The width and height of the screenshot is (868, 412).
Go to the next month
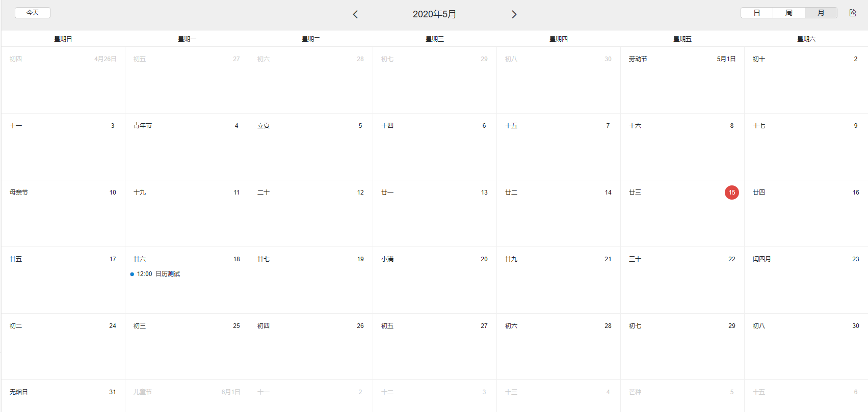pos(514,14)
